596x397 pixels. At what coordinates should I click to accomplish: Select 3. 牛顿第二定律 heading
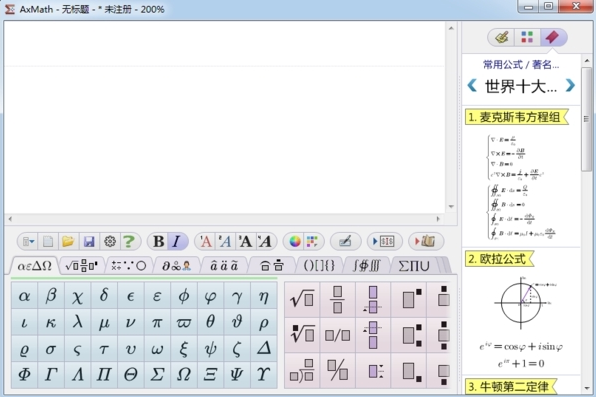pos(510,387)
